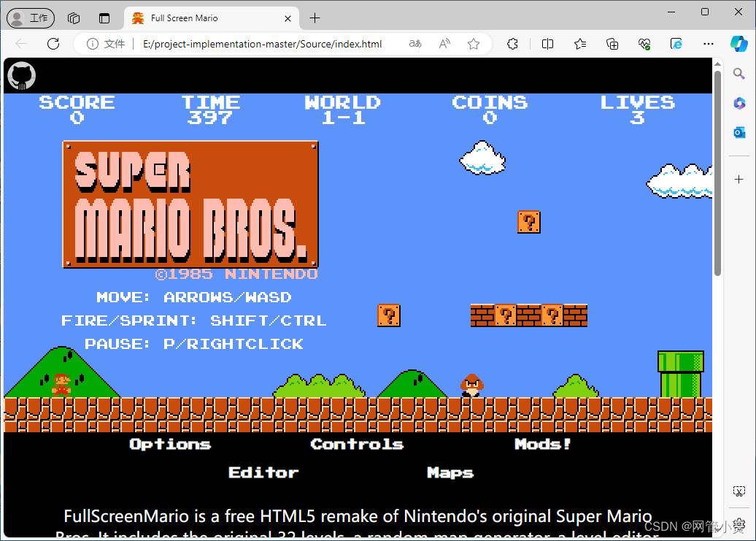This screenshot has width=756, height=541.
Task: Click the sidebar add plus icon
Action: 738,180
